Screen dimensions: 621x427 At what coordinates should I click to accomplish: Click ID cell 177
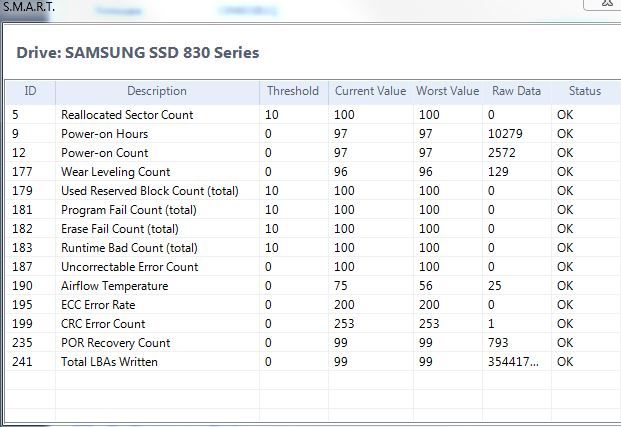[x=22, y=172]
